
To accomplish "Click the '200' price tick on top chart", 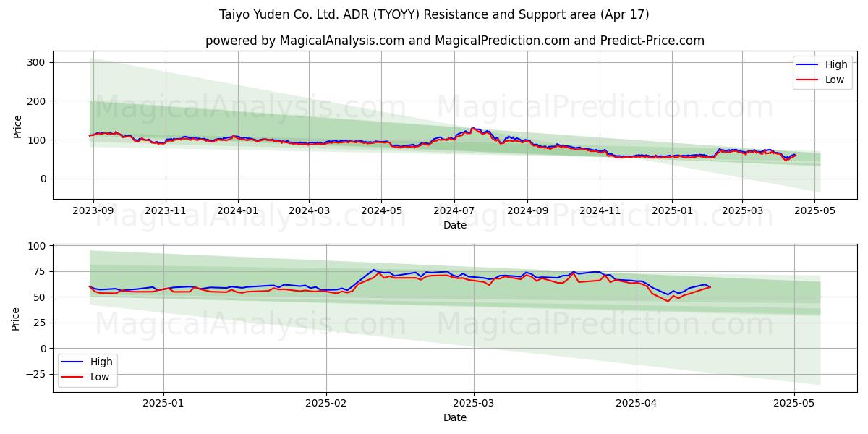I will click(x=38, y=101).
